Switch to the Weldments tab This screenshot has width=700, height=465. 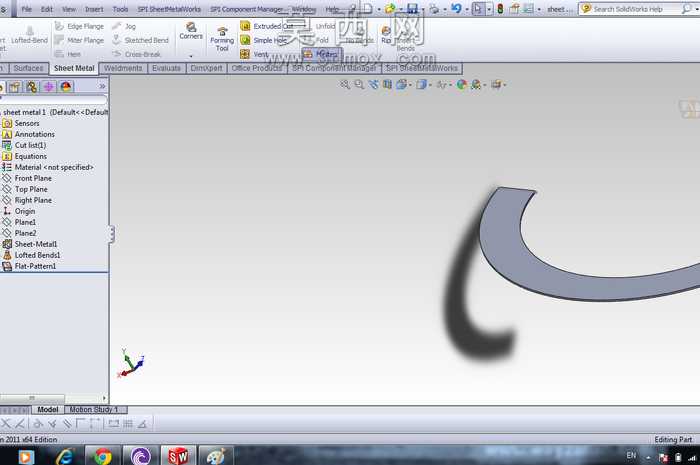click(123, 68)
